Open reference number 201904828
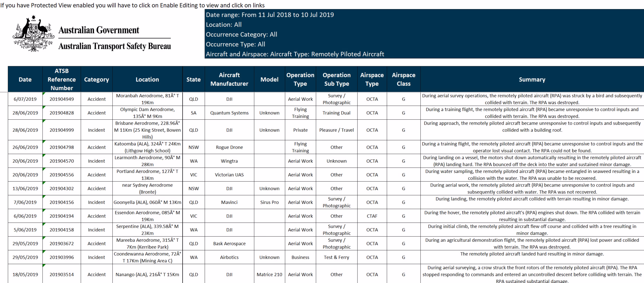The image size is (644, 283). (x=62, y=113)
